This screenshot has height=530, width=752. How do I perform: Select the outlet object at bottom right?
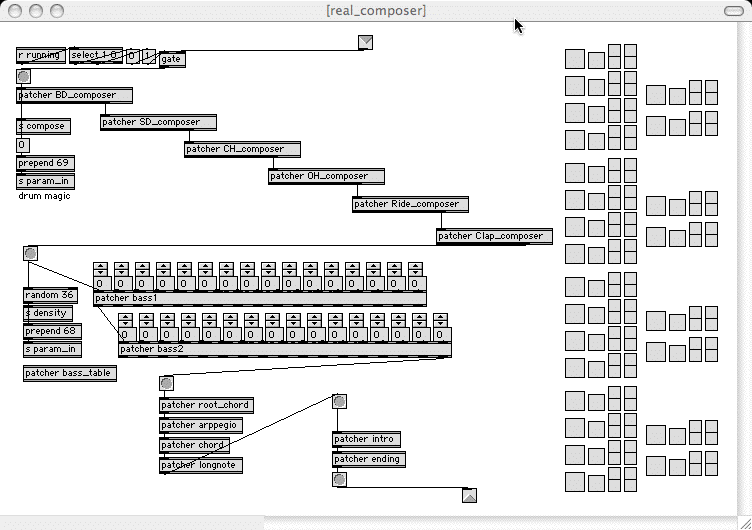pos(470,495)
